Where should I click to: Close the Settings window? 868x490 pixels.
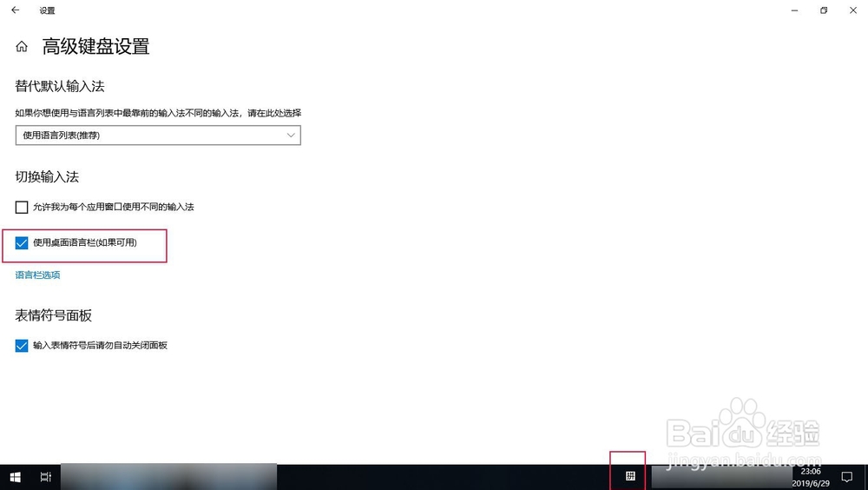click(853, 10)
